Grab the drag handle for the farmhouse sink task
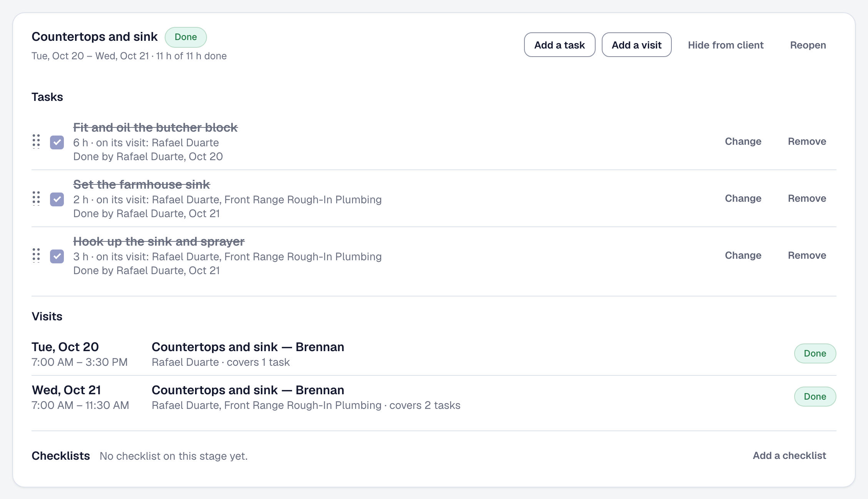This screenshot has width=868, height=499. (x=36, y=199)
